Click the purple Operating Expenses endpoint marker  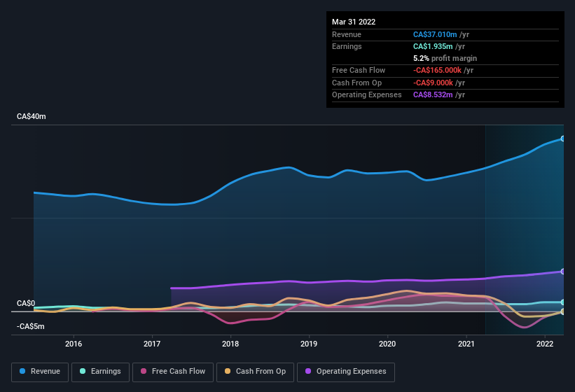(562, 272)
